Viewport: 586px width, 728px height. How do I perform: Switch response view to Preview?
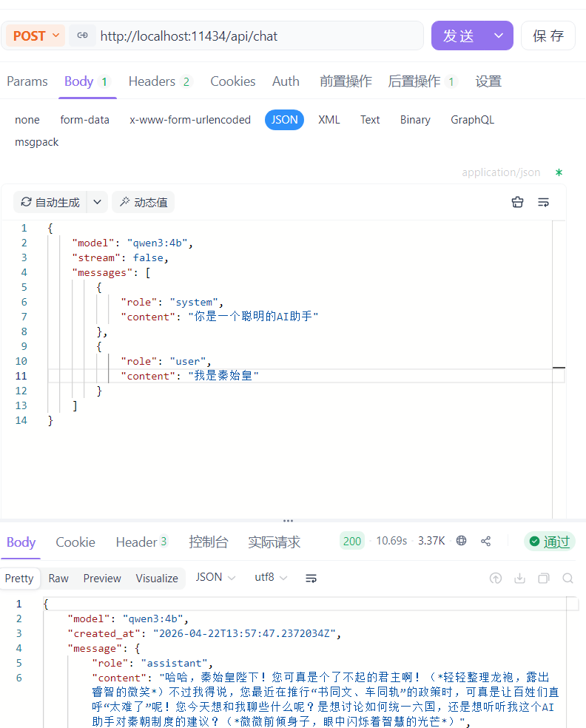[x=102, y=579]
